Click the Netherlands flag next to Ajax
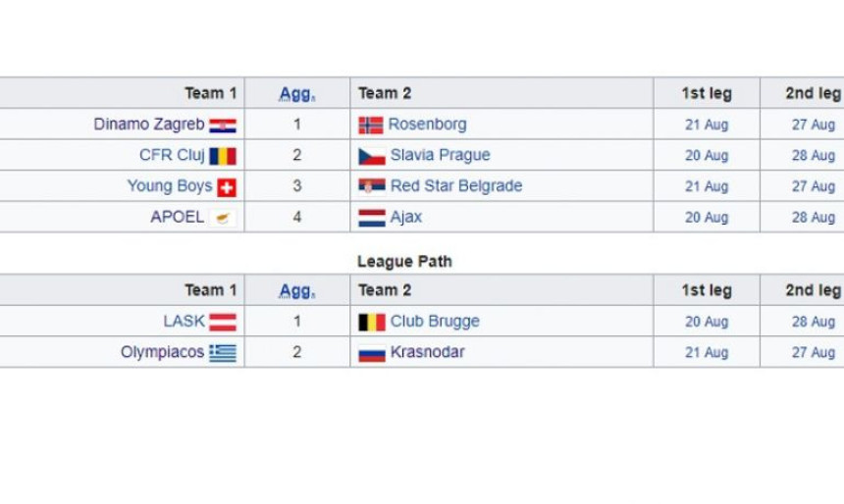This screenshot has width=844, height=504. 372,218
